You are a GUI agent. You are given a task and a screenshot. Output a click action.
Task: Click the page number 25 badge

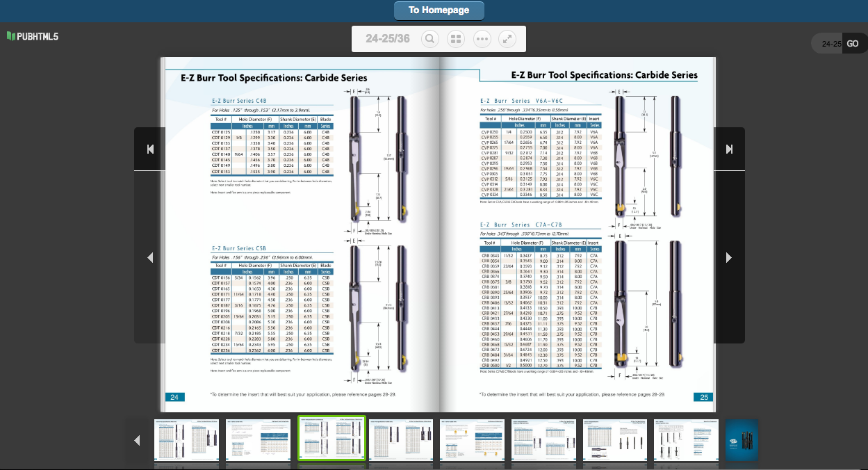pos(703,397)
